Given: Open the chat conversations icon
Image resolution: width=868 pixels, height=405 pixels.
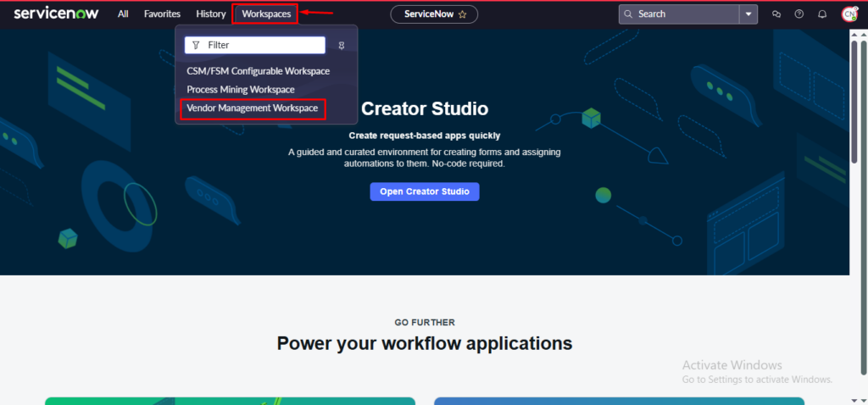Looking at the screenshot, I should pos(776,14).
